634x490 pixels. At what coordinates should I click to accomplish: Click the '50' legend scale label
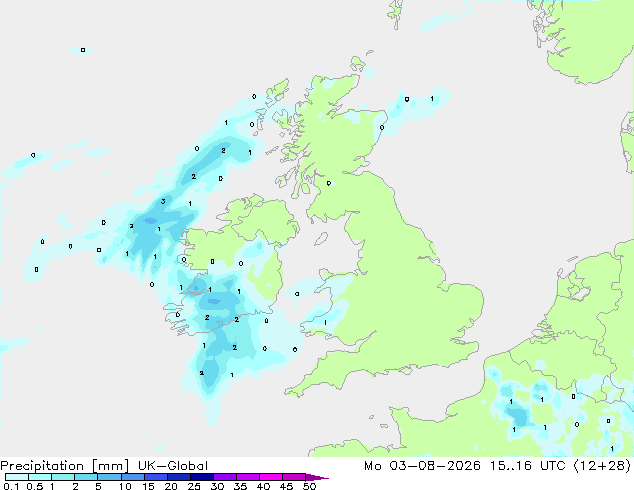(x=310, y=486)
